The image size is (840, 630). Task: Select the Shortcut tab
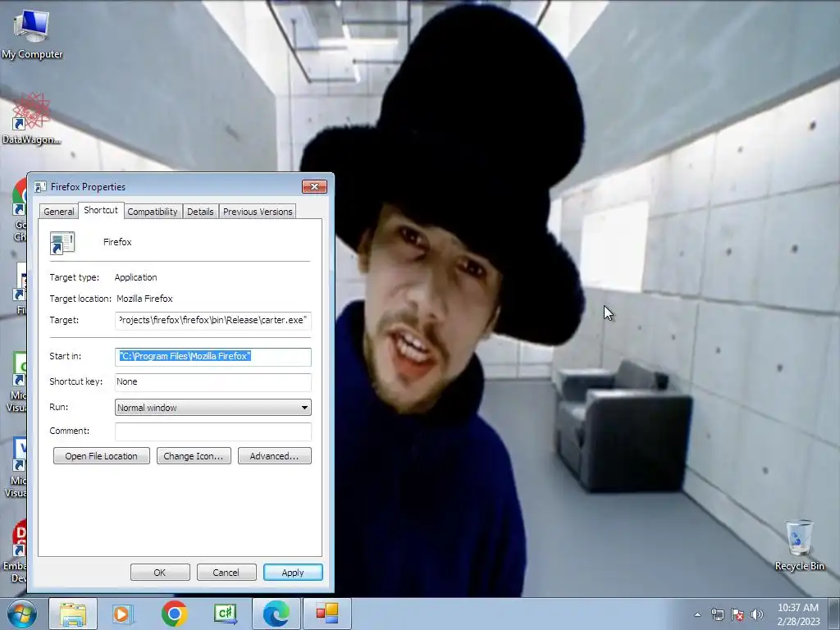coord(101,210)
